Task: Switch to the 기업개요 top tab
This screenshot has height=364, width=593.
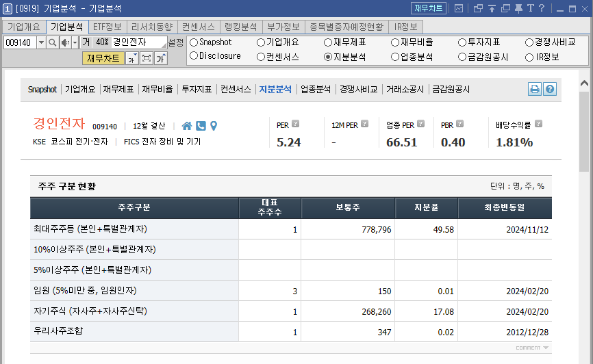Action: [x=24, y=27]
